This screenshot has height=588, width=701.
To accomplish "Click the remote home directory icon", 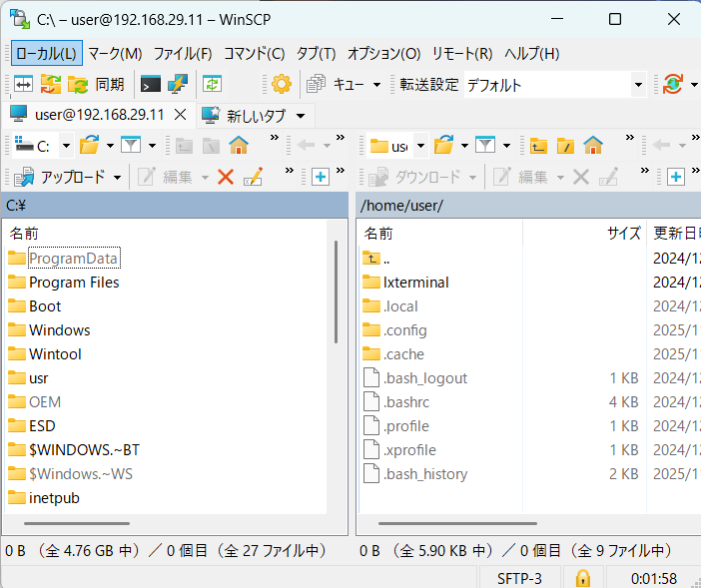I will tap(593, 146).
